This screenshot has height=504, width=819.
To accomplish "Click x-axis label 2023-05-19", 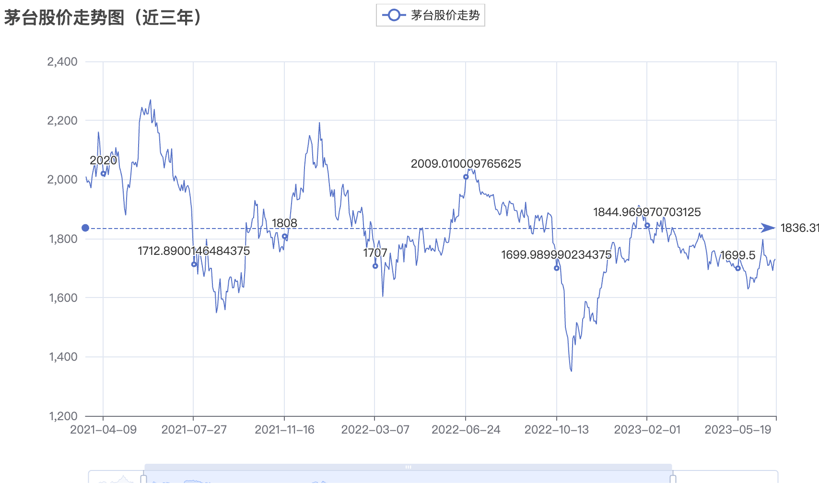I will click(737, 430).
